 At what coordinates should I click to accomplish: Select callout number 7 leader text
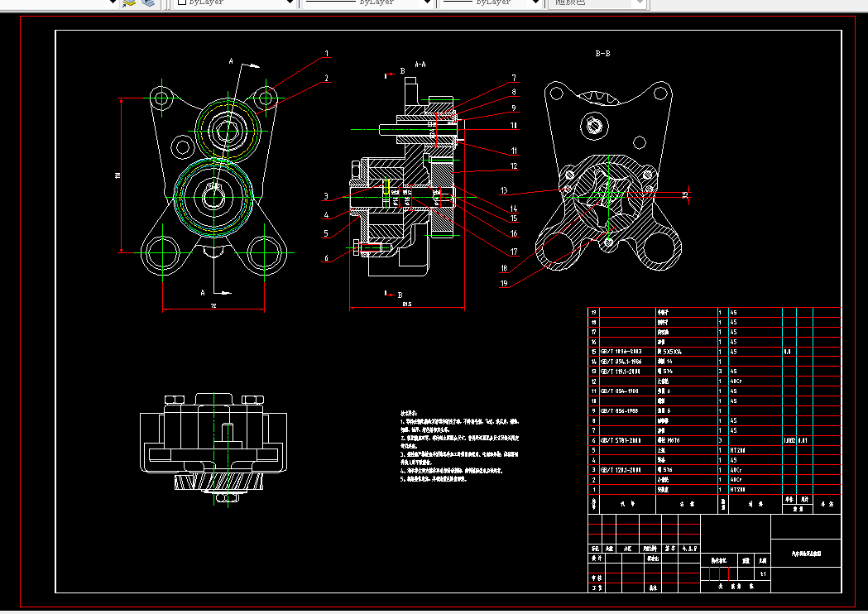(x=514, y=78)
